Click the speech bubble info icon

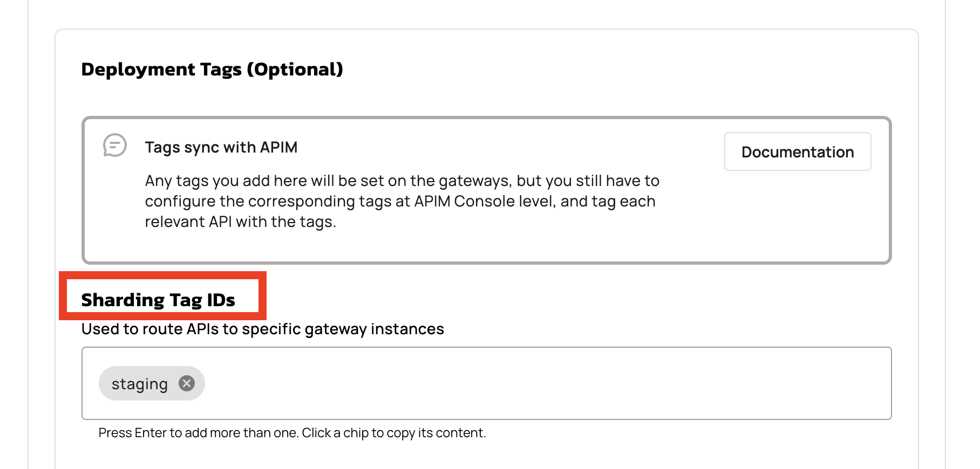tap(115, 146)
